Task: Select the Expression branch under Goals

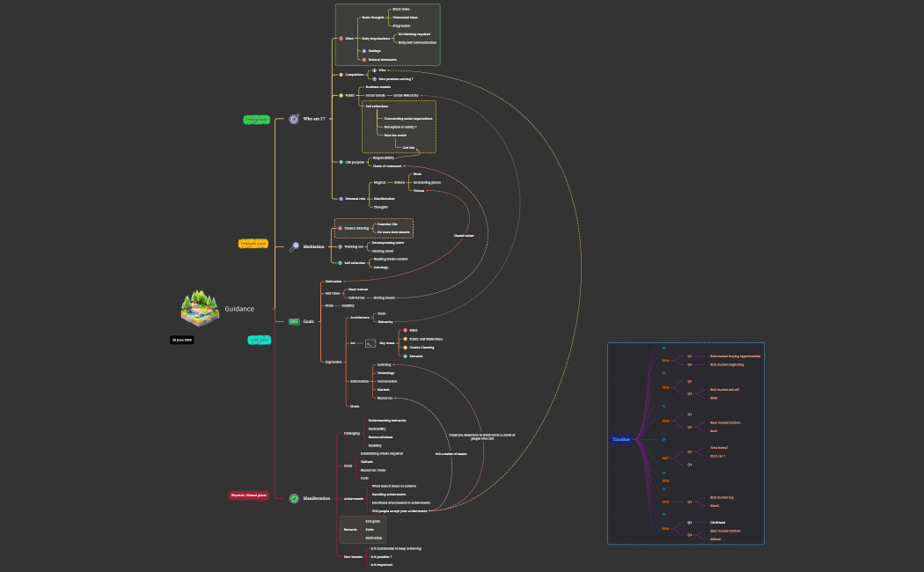Action: tap(334, 362)
